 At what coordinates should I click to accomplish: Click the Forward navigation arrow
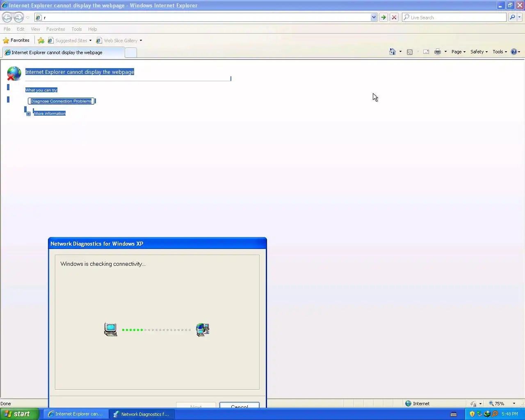coord(18,17)
